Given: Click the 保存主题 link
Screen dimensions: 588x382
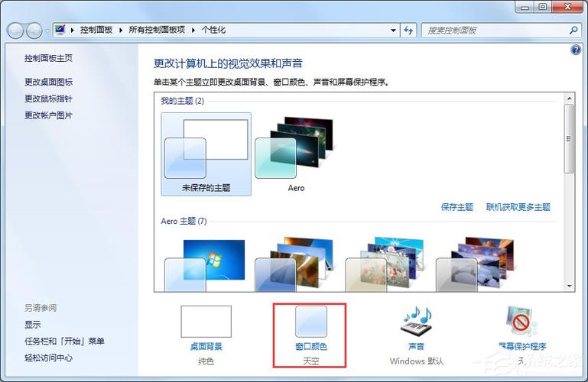Looking at the screenshot, I should [457, 207].
